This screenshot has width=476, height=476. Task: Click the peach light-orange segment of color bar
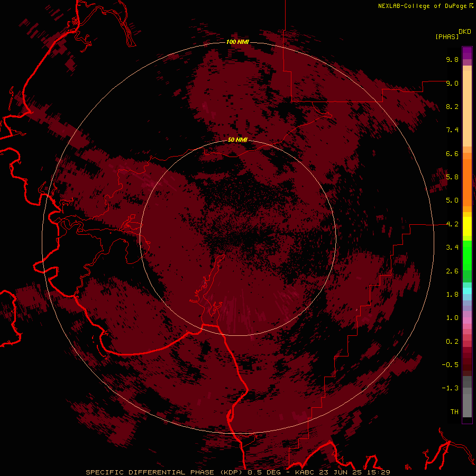[467, 108]
